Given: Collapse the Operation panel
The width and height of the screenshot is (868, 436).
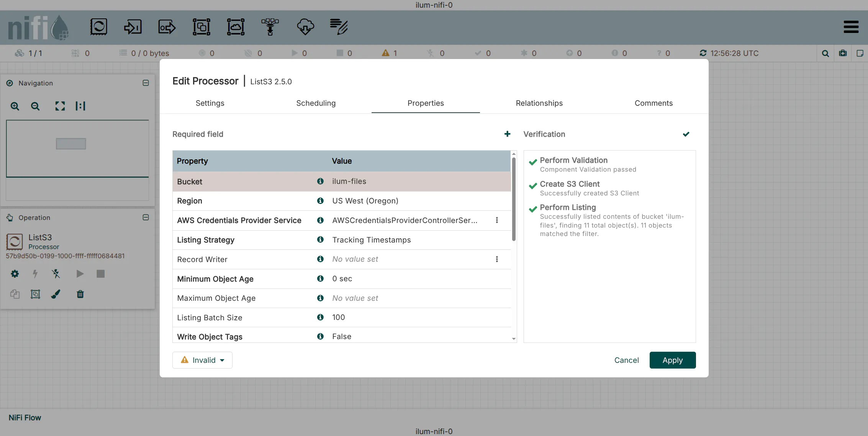Looking at the screenshot, I should (146, 218).
